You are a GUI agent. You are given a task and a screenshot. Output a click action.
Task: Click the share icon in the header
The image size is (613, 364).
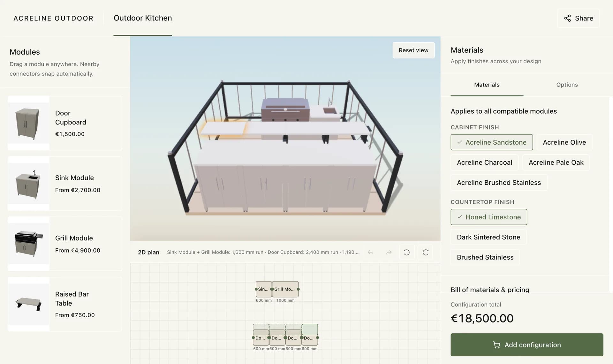567,18
